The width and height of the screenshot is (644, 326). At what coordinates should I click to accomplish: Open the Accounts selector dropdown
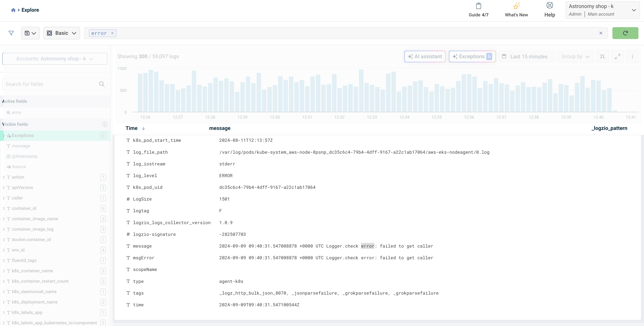[55, 59]
